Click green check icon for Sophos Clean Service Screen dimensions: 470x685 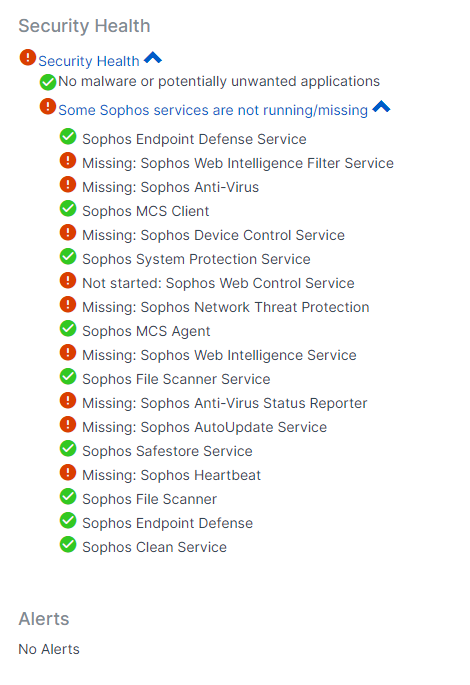(68, 544)
